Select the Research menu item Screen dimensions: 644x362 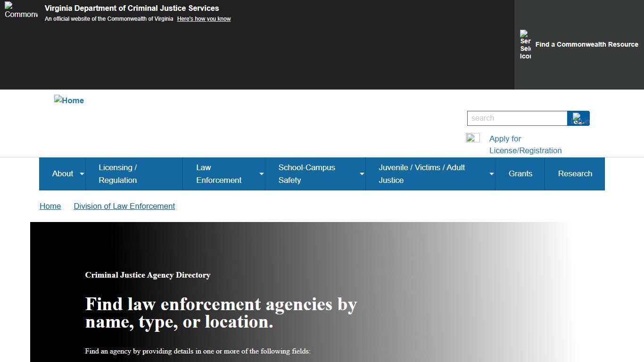575,173
